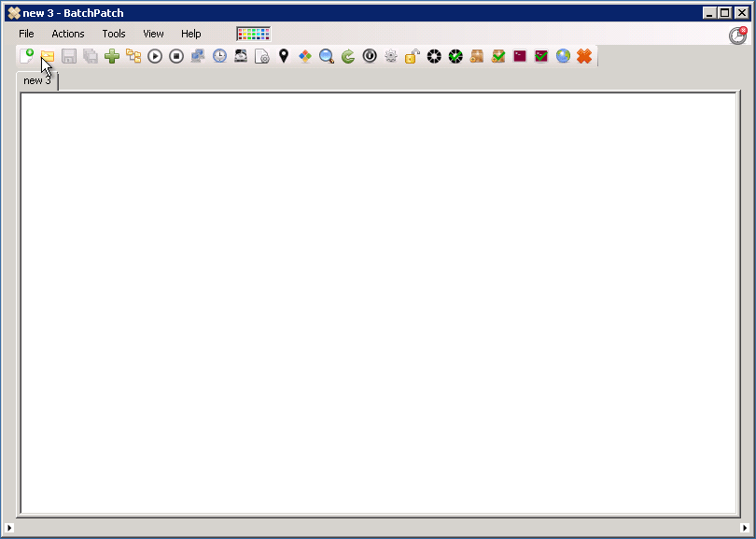Screen dimensions: 756x539
Task: Refresh using the green arrow icon
Action: click(347, 56)
